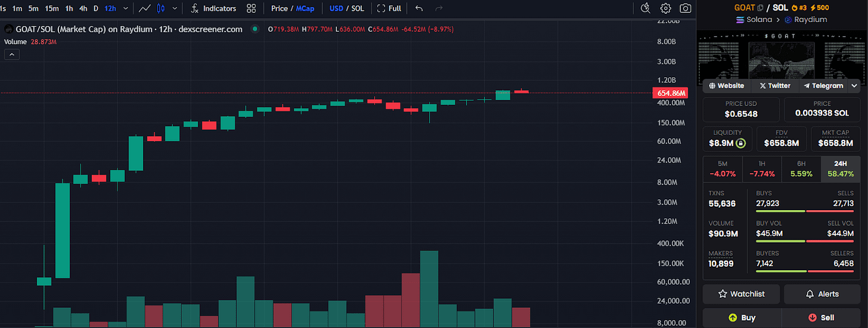
Task: Open the fx Indicators menu
Action: pyautogui.click(x=213, y=8)
